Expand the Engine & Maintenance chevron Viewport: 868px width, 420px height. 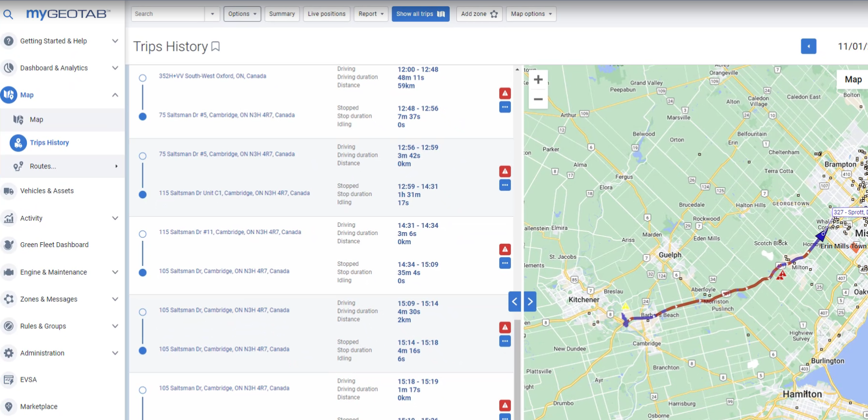point(115,272)
